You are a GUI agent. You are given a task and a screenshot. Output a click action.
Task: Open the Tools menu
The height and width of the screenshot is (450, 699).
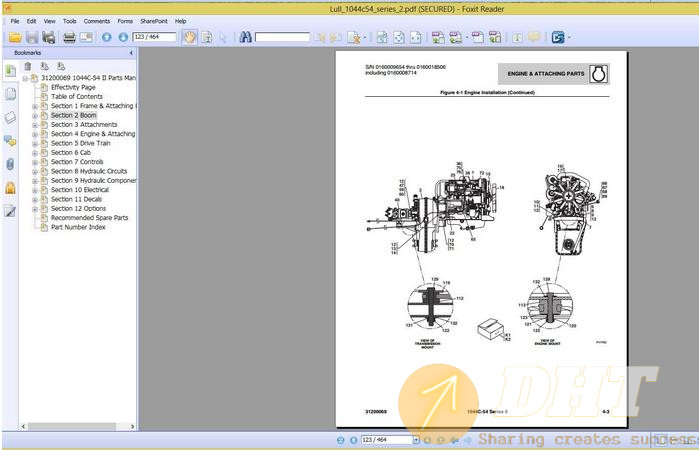(70, 21)
